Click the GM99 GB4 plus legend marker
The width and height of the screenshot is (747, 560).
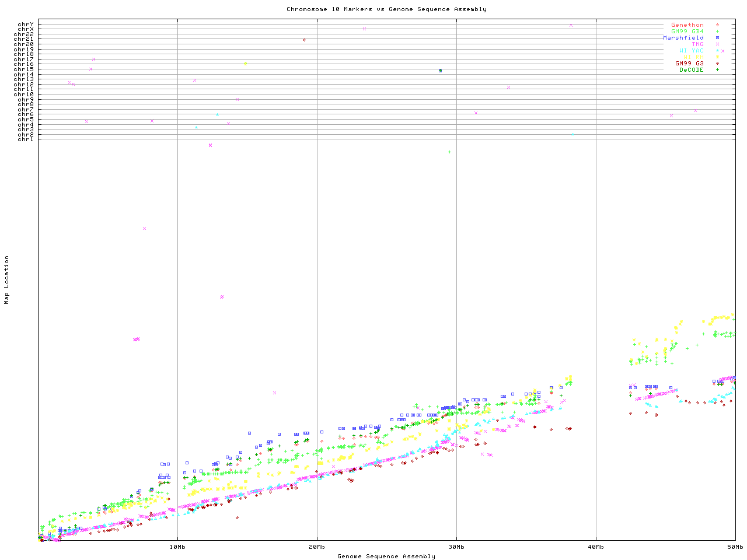point(717,32)
